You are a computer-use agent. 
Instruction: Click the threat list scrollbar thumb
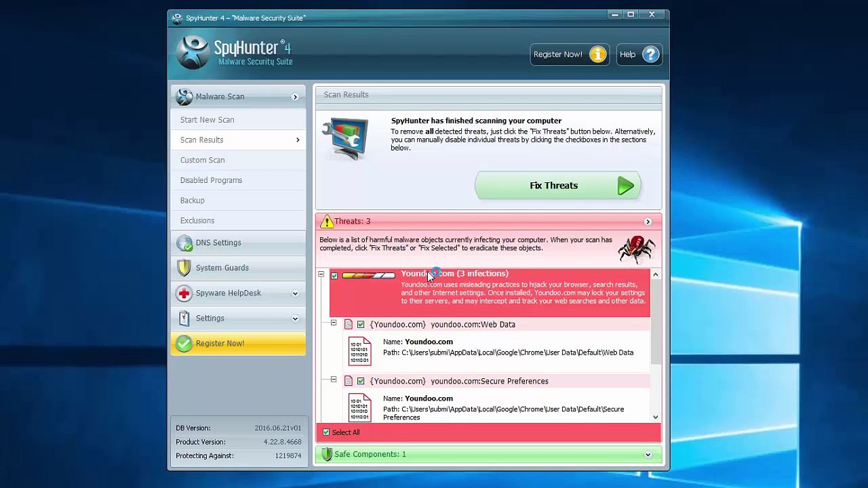click(x=656, y=321)
